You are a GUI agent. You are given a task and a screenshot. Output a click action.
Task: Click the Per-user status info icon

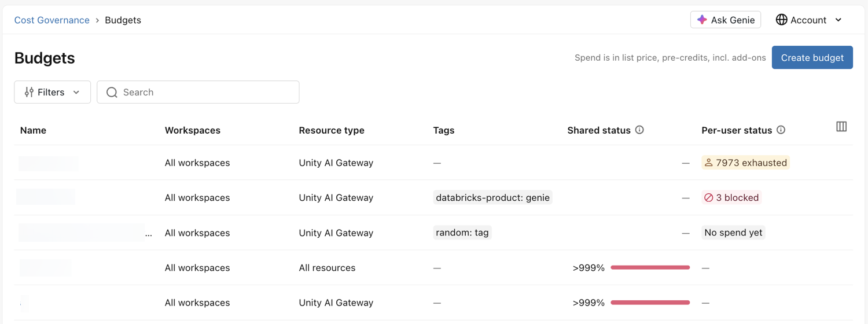click(781, 130)
